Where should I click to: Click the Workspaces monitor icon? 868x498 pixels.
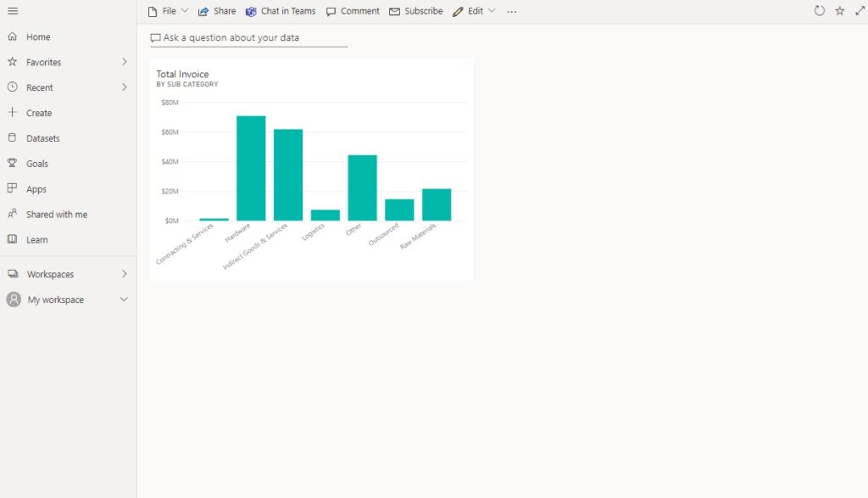13,274
